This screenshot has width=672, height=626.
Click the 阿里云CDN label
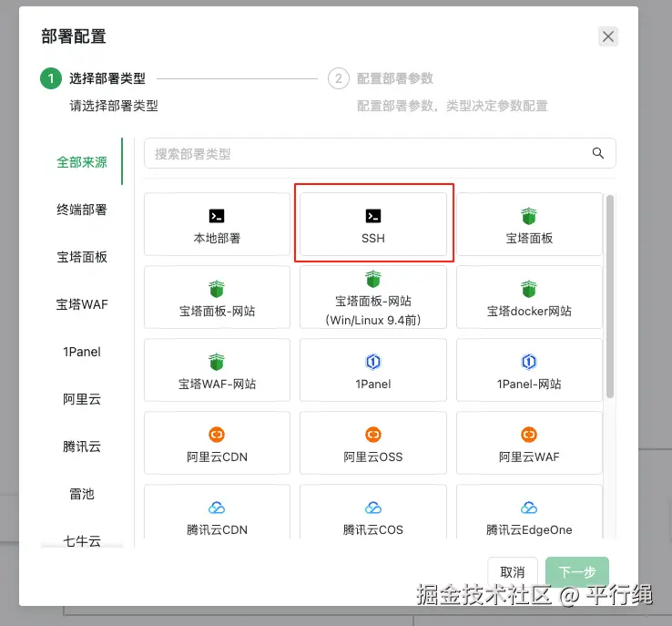click(217, 457)
